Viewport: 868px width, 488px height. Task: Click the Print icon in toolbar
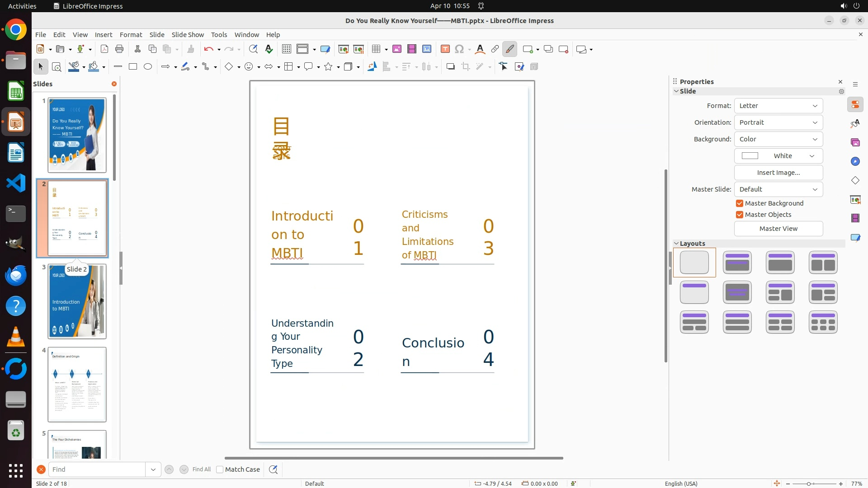pos(119,49)
